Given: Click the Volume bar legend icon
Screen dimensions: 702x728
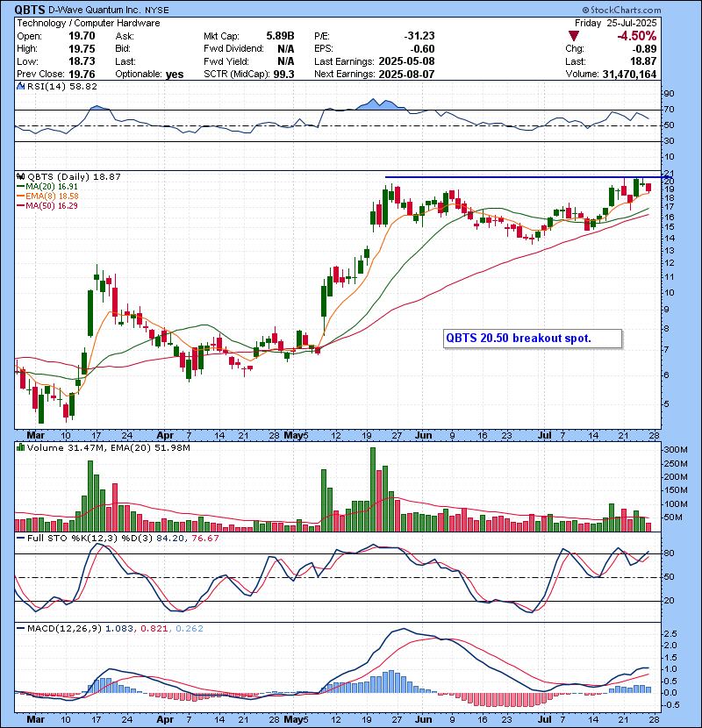Looking at the screenshot, I should [20, 447].
